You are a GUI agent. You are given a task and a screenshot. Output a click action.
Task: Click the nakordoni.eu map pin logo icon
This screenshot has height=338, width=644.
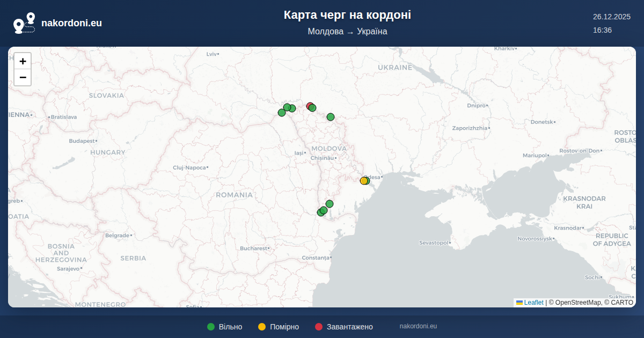(24, 23)
